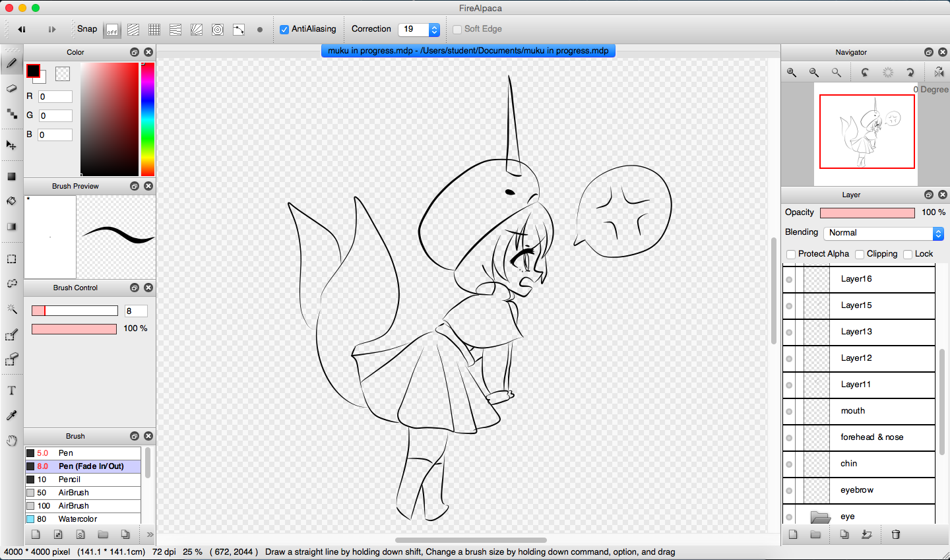Open the muku in progress.mdp document tab
Screen dimensions: 950x560
(468, 51)
